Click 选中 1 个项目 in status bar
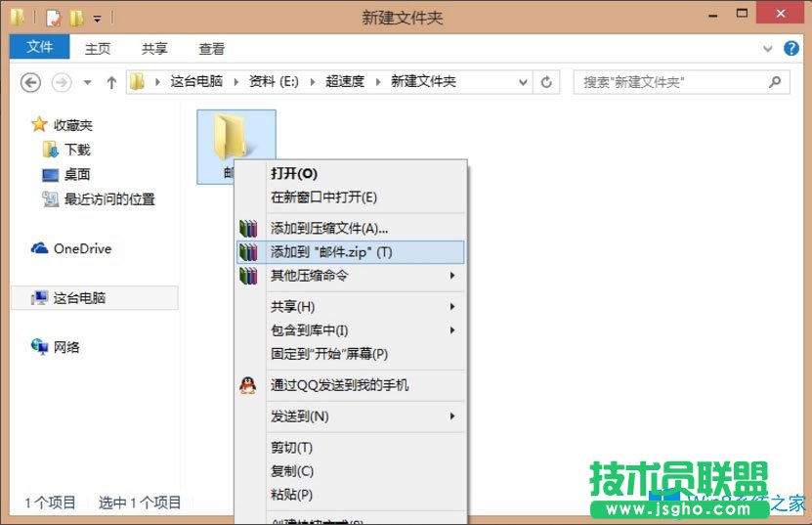This screenshot has width=812, height=525. 140,503
